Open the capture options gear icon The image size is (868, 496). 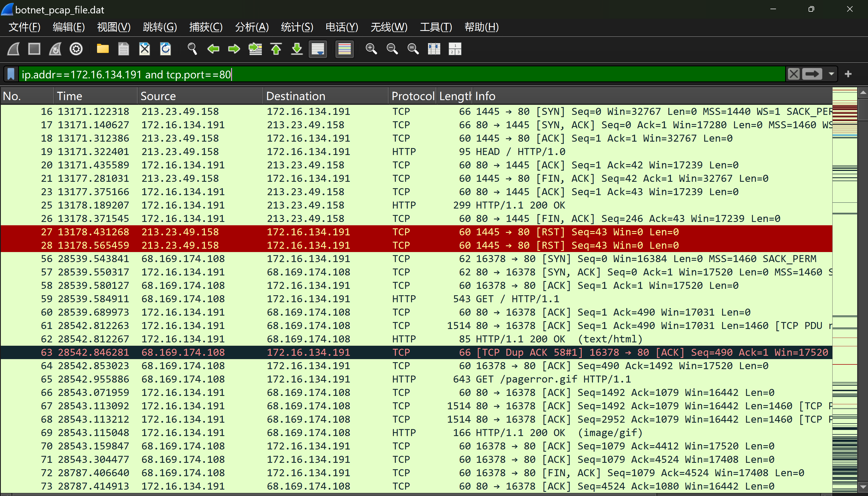click(x=76, y=49)
